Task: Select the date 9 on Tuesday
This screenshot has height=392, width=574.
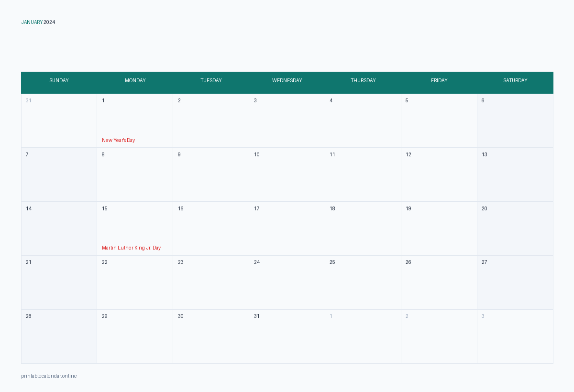Action: (x=211, y=174)
